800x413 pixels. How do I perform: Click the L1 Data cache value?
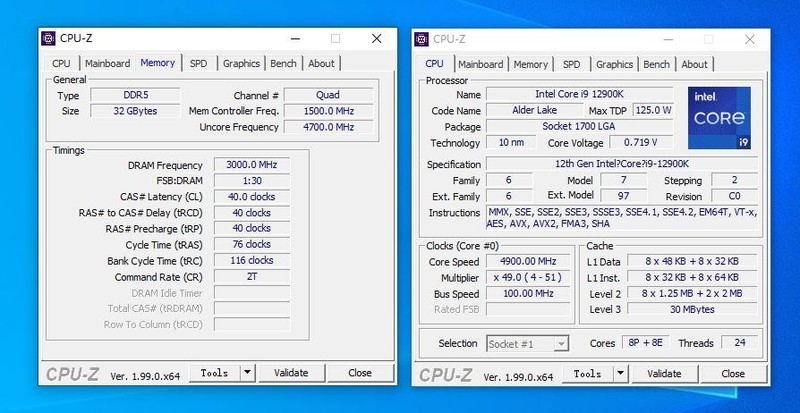[x=692, y=261]
